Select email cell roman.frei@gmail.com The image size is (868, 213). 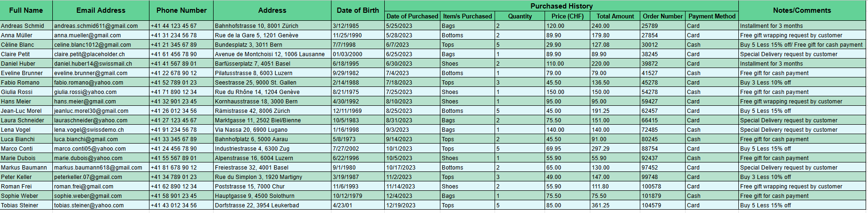pos(101,186)
